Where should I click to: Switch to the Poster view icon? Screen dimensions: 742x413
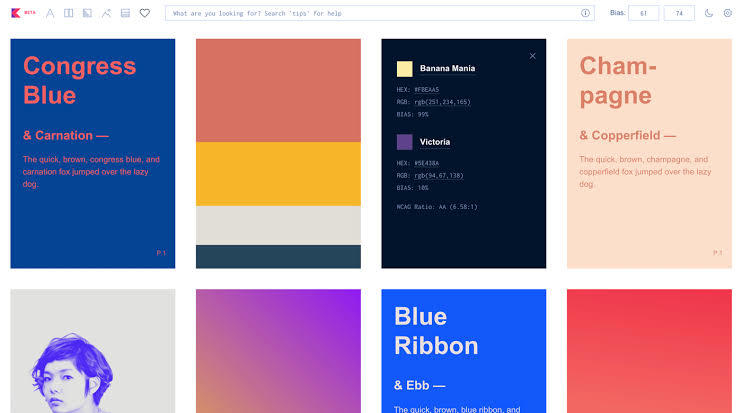tap(68, 13)
